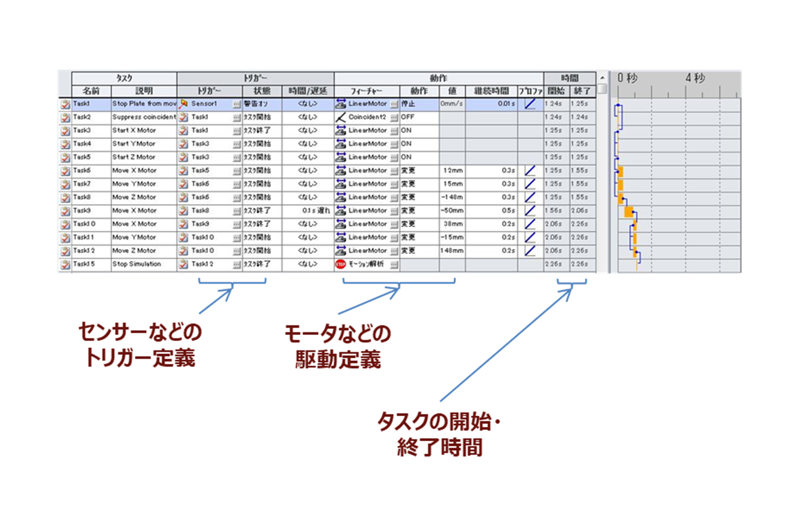Click the 警告オン state cell

click(262, 104)
